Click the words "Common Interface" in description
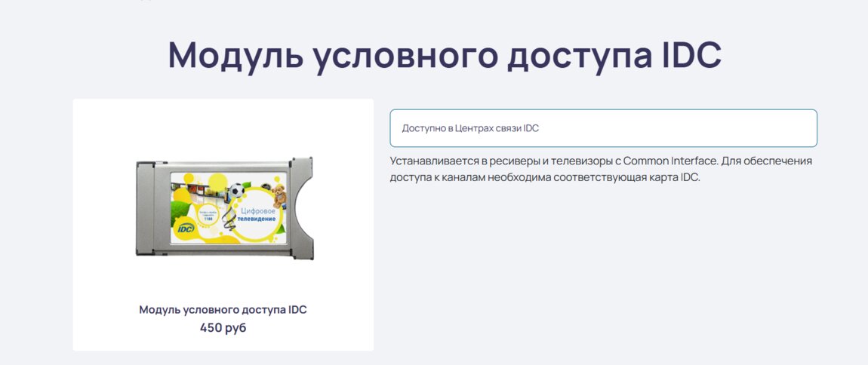 666,161
